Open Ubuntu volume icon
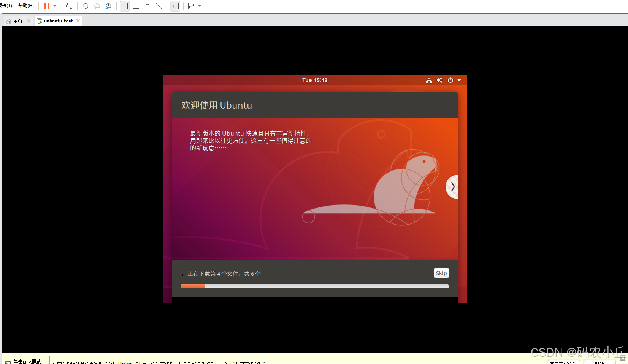This screenshot has height=364, width=628. point(439,80)
